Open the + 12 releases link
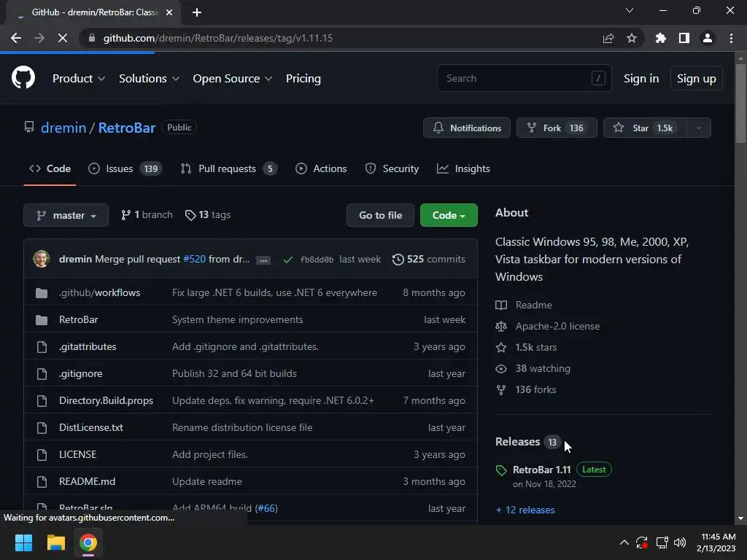This screenshot has width=747, height=560. (x=525, y=510)
